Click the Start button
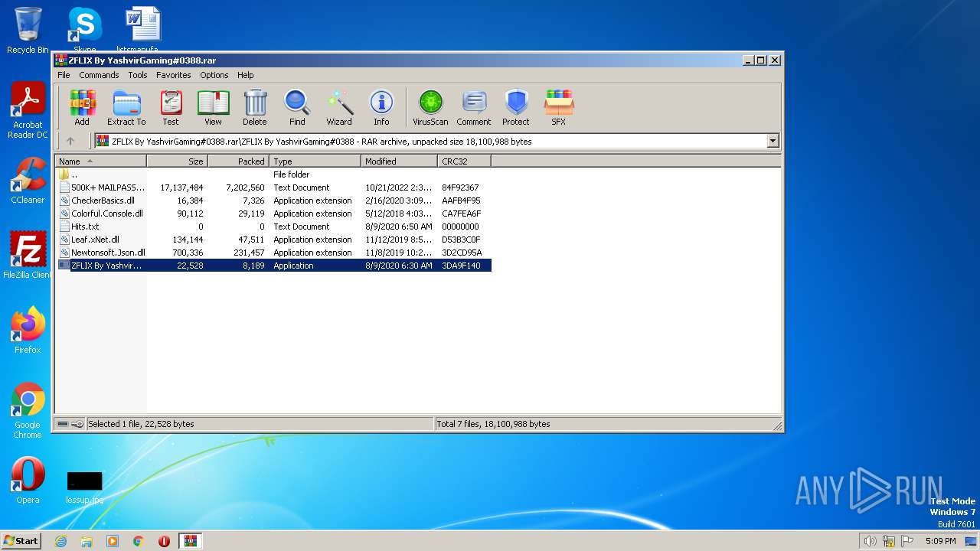This screenshot has height=551, width=980. click(x=21, y=540)
